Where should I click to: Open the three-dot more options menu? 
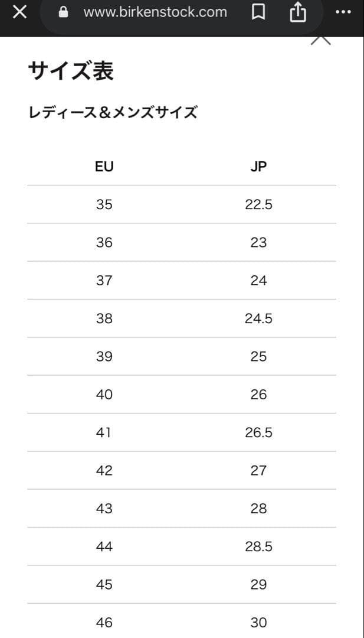[343, 12]
